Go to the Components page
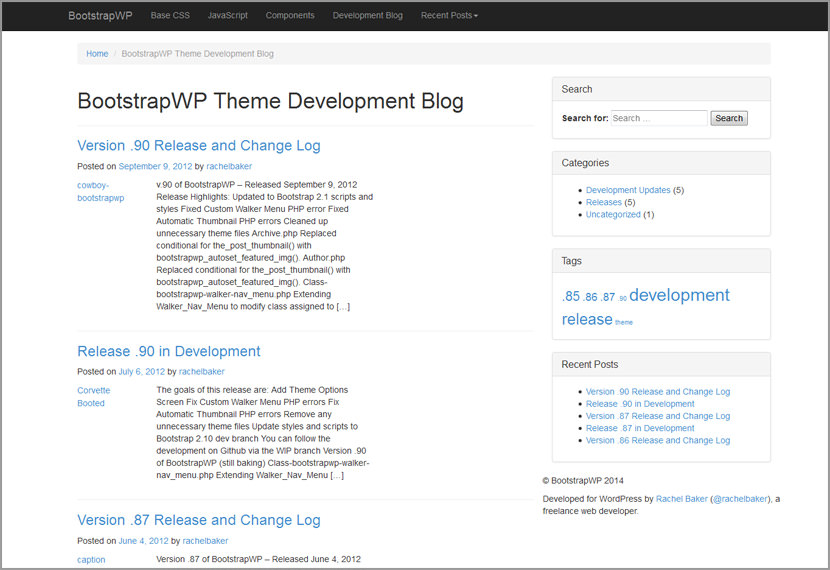The width and height of the screenshot is (830, 570). (290, 15)
